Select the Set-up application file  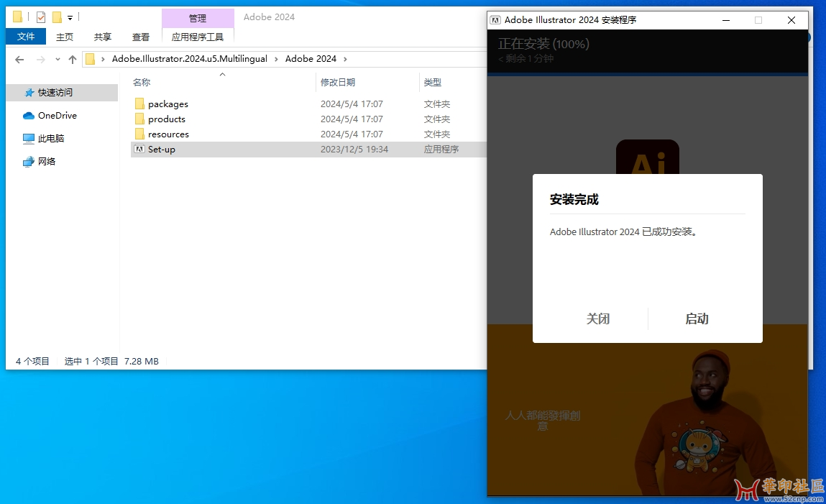(161, 149)
